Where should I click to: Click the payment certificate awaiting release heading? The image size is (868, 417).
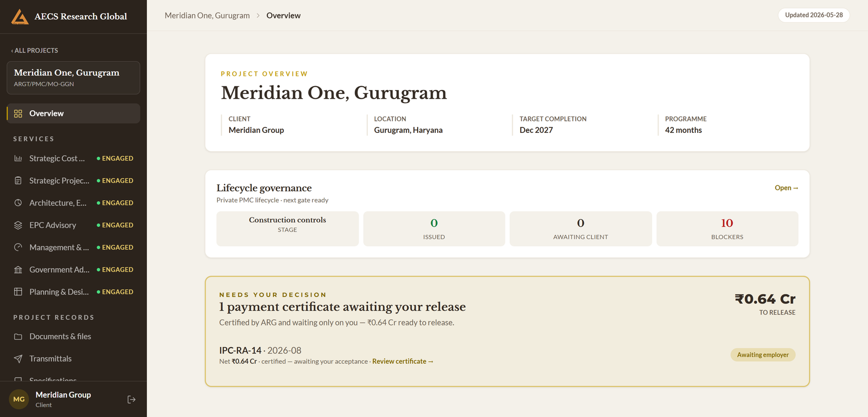342,307
